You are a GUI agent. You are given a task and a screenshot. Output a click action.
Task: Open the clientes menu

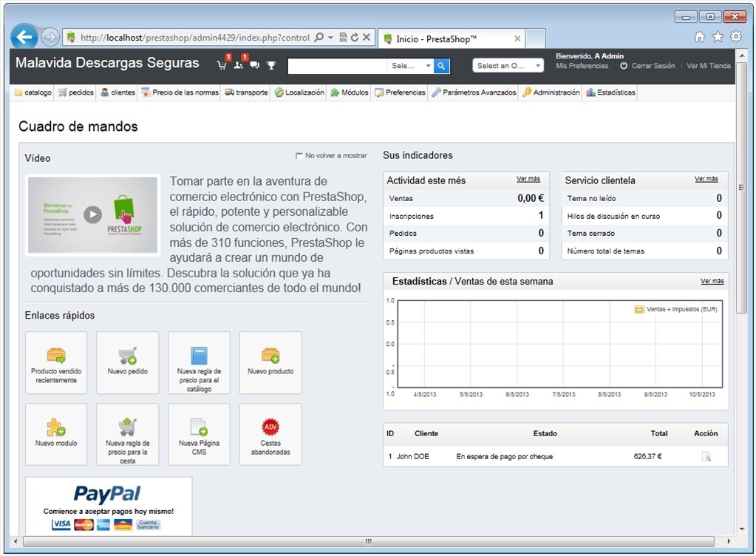(x=118, y=92)
